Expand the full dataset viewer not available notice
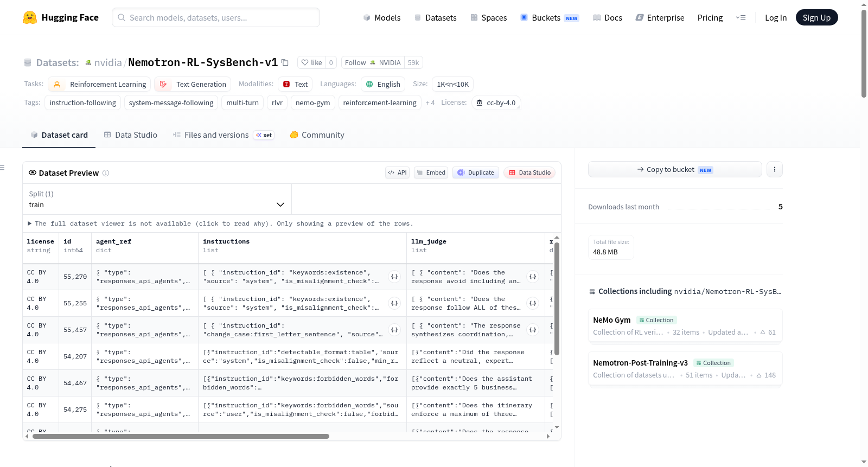The height and width of the screenshot is (467, 868). (220, 223)
